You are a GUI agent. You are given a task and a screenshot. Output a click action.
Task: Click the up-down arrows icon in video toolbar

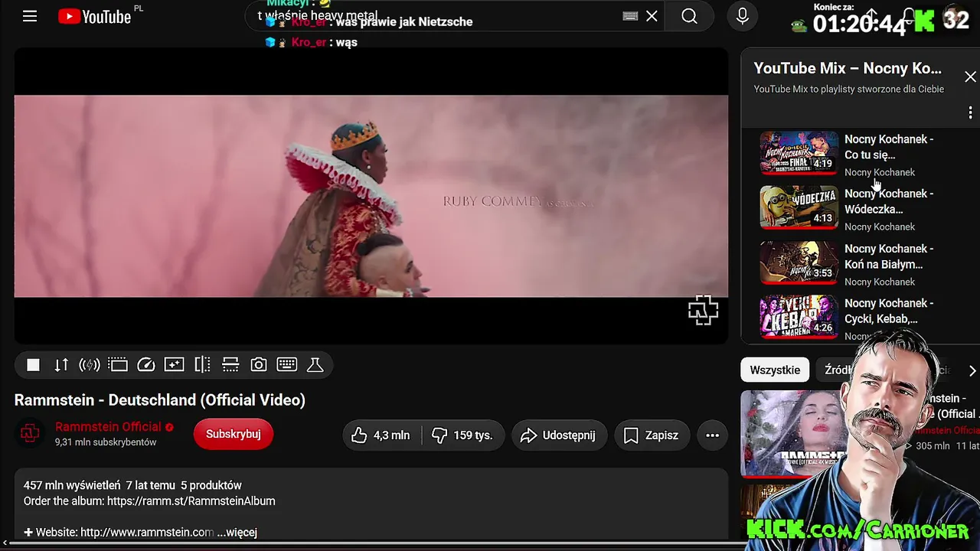point(61,365)
